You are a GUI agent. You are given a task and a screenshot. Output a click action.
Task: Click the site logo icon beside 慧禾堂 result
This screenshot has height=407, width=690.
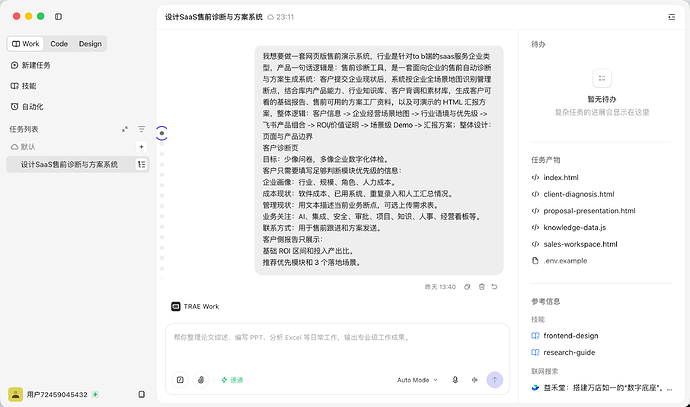pyautogui.click(x=535, y=388)
